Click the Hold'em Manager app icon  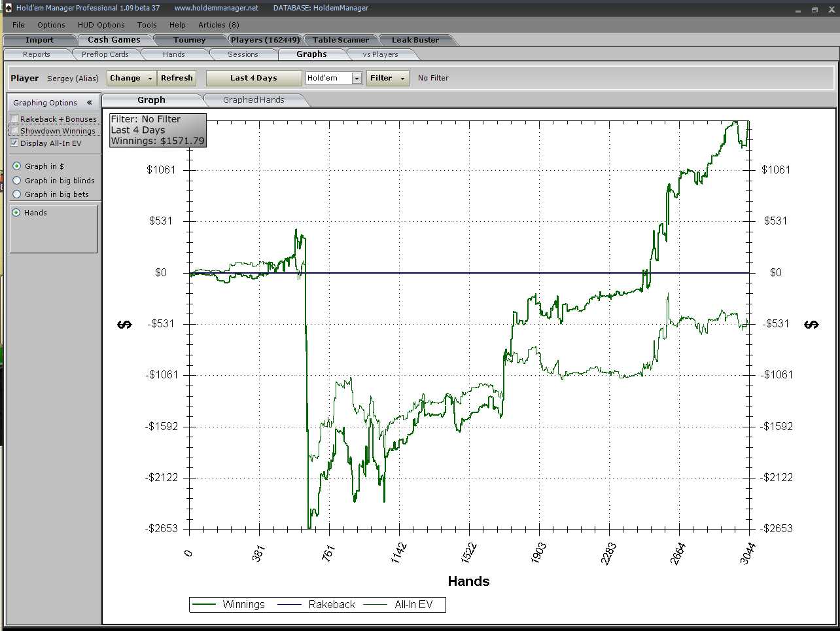[x=8, y=8]
